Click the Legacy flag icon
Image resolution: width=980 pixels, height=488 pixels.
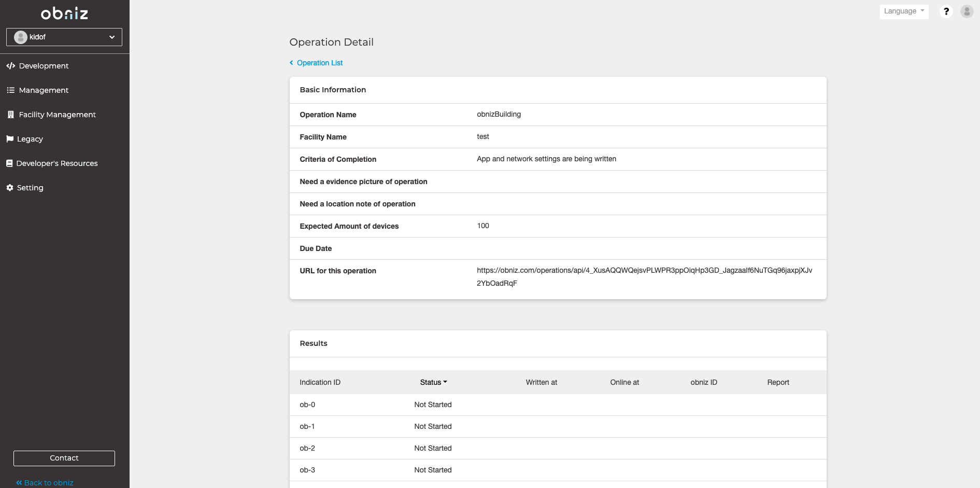10,139
